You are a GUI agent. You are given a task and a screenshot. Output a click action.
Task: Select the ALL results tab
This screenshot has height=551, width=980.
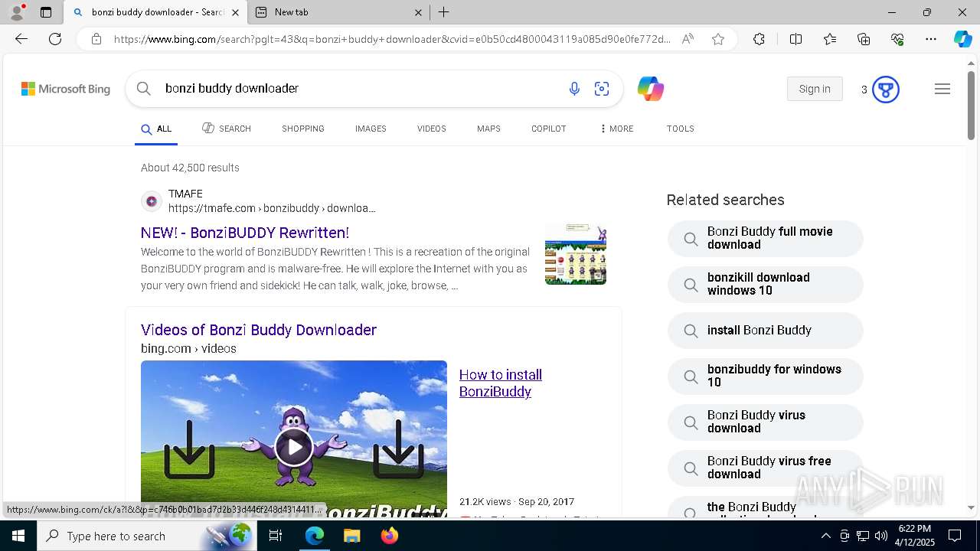[x=156, y=129]
